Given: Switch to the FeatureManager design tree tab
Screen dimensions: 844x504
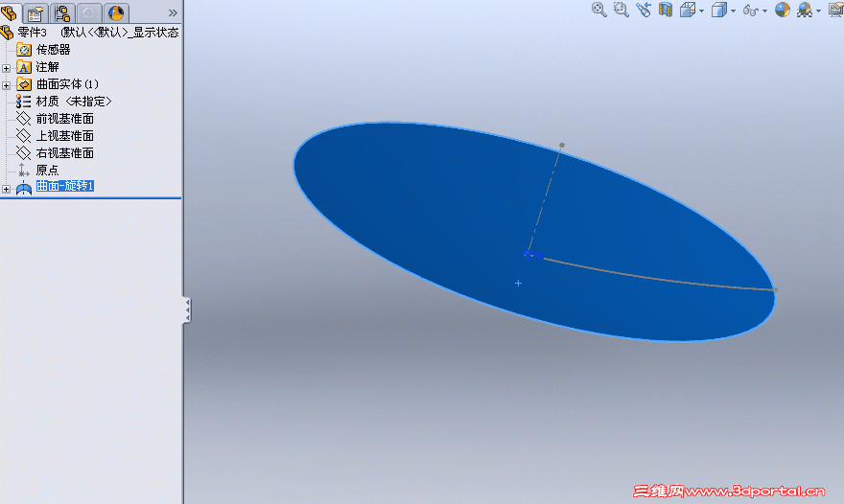Looking at the screenshot, I should point(10,12).
